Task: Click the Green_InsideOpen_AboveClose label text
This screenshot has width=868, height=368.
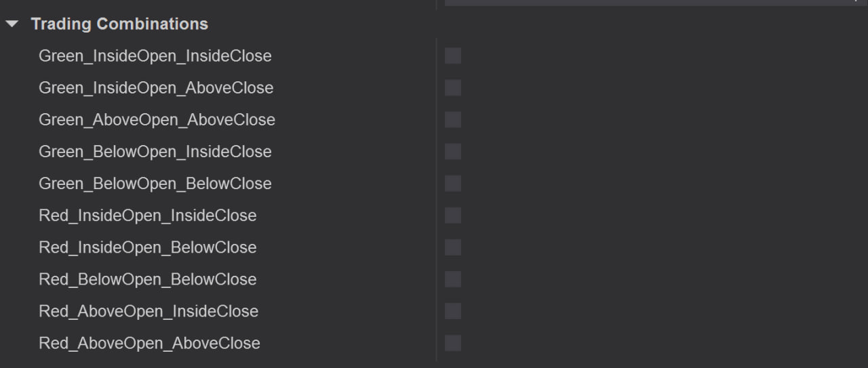Action: tap(156, 88)
